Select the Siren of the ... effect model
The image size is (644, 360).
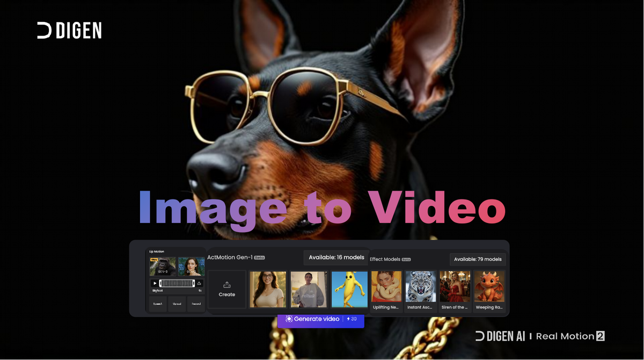click(455, 291)
